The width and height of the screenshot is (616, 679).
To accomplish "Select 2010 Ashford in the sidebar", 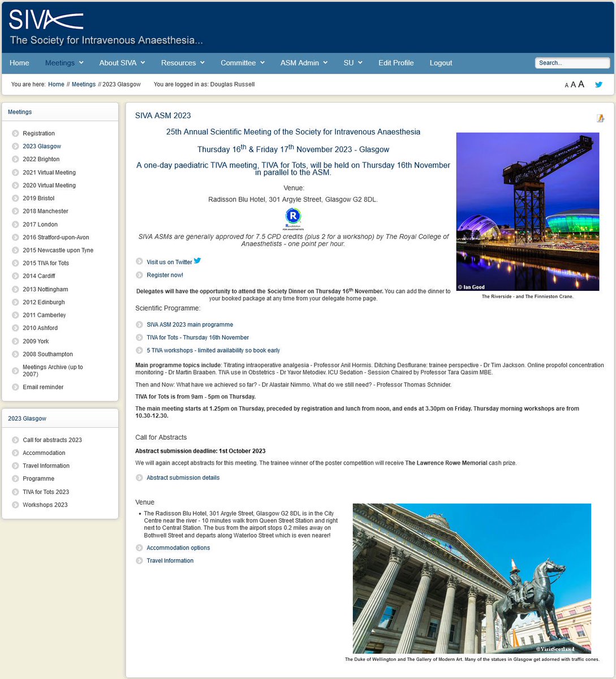I will pyautogui.click(x=40, y=328).
